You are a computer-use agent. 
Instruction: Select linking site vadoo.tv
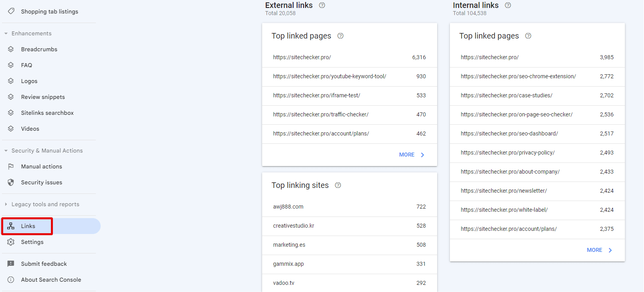pyautogui.click(x=350, y=283)
